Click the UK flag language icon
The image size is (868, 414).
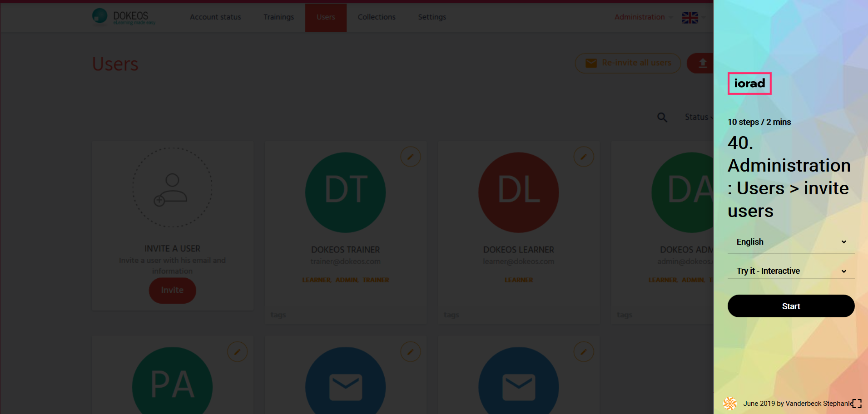(690, 18)
